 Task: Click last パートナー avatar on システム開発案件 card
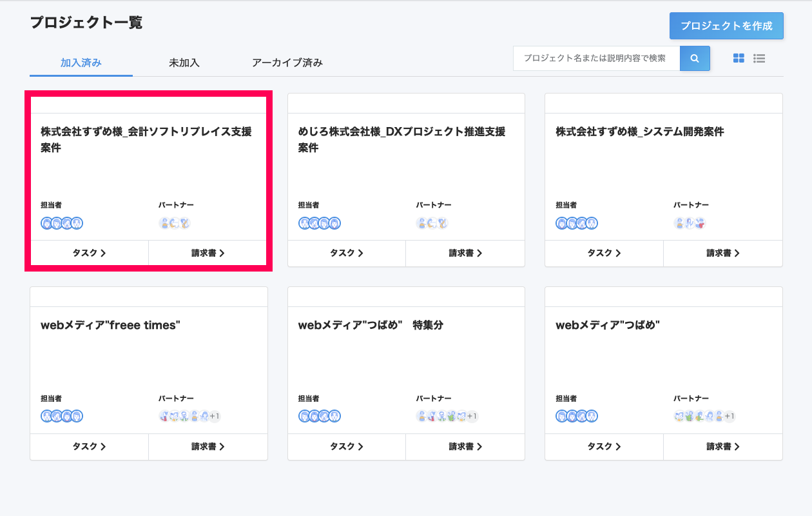tap(701, 223)
